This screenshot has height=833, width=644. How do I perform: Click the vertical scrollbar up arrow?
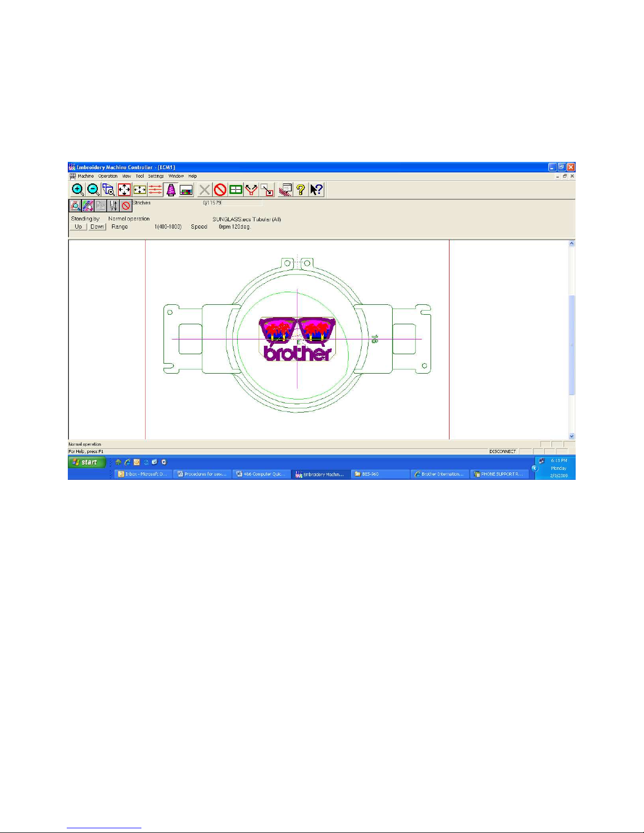tap(571, 244)
